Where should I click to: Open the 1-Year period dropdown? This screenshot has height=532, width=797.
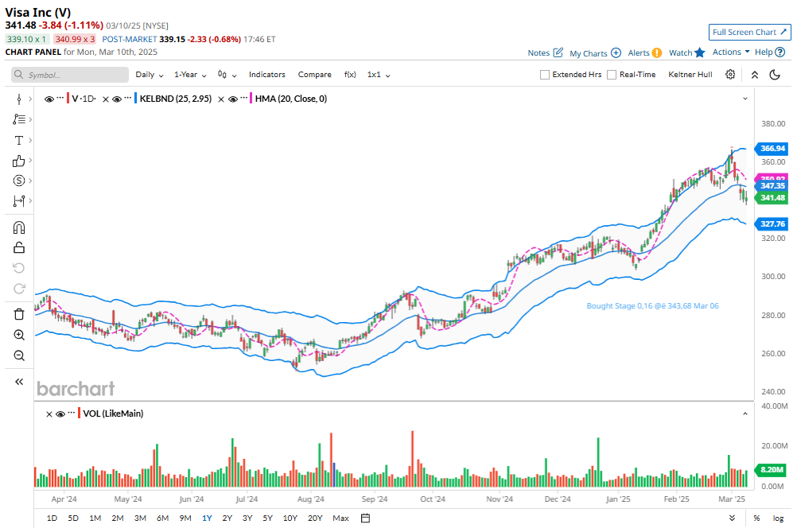(190, 75)
